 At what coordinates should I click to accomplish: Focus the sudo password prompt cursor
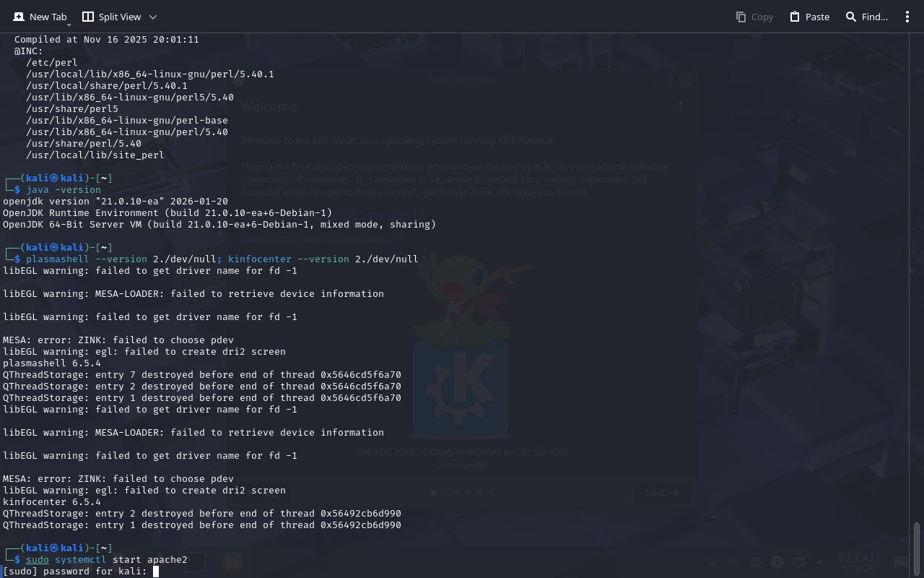[156, 571]
